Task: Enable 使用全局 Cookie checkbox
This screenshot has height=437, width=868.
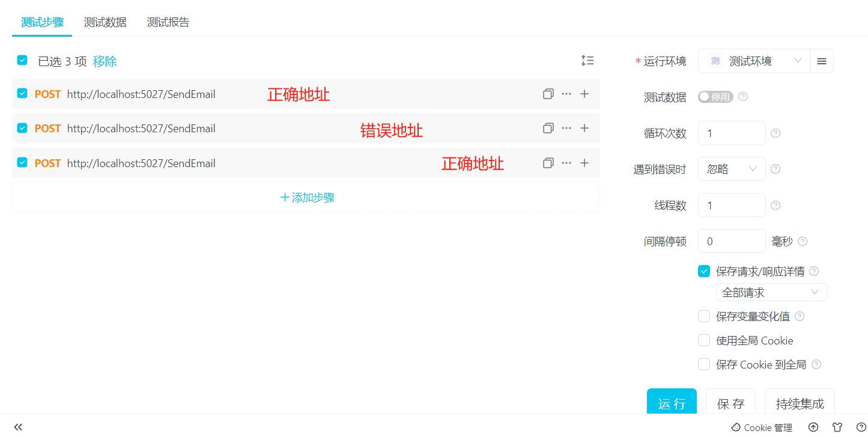Action: [704, 340]
